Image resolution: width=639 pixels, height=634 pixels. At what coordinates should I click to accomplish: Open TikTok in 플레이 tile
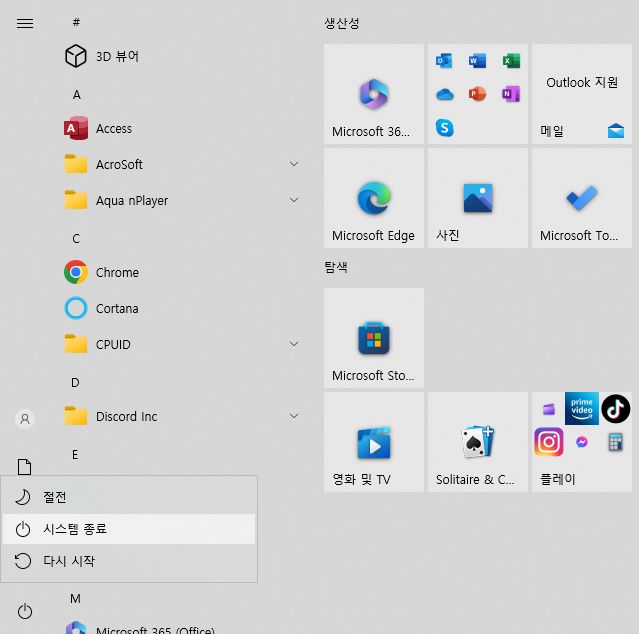[615, 409]
